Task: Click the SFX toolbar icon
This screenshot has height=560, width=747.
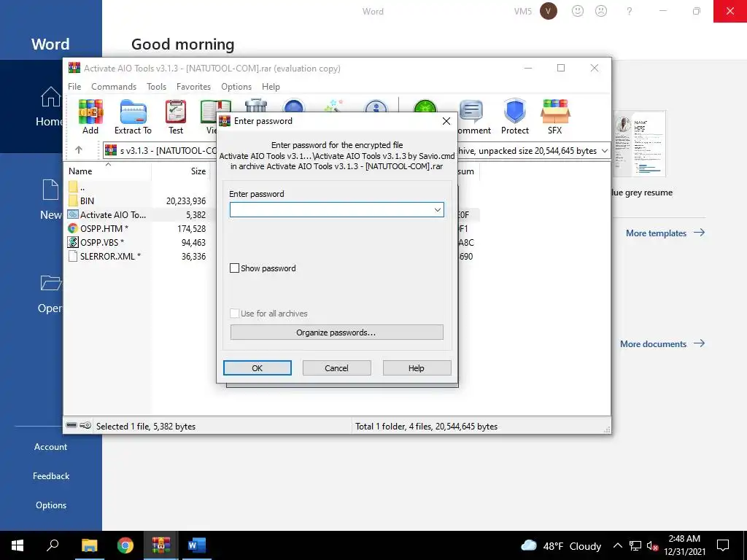Action: click(x=555, y=117)
